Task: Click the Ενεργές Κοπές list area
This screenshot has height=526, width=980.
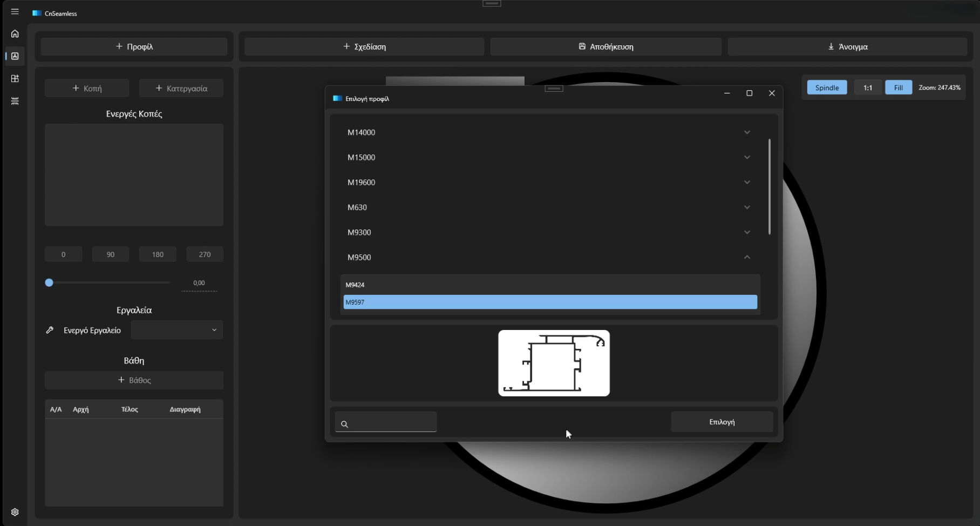Action: point(134,175)
